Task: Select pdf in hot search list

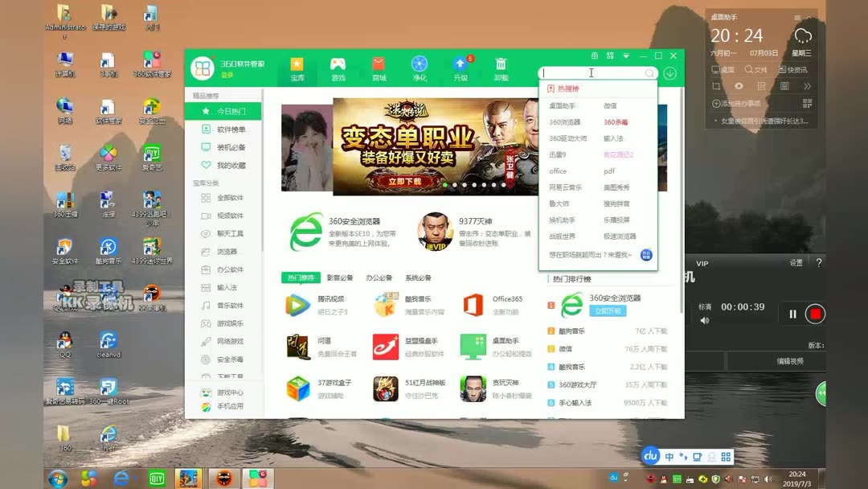Action: (609, 171)
